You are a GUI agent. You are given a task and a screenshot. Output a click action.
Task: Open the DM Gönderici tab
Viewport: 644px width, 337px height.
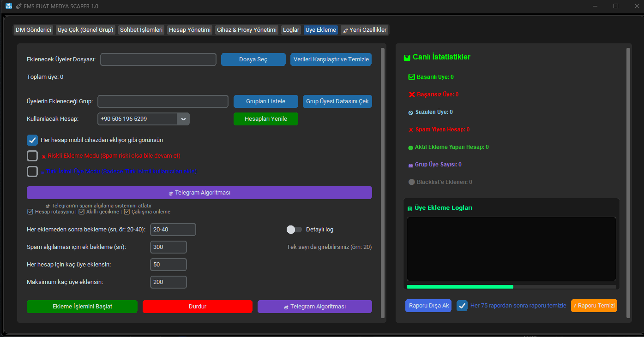pyautogui.click(x=33, y=30)
